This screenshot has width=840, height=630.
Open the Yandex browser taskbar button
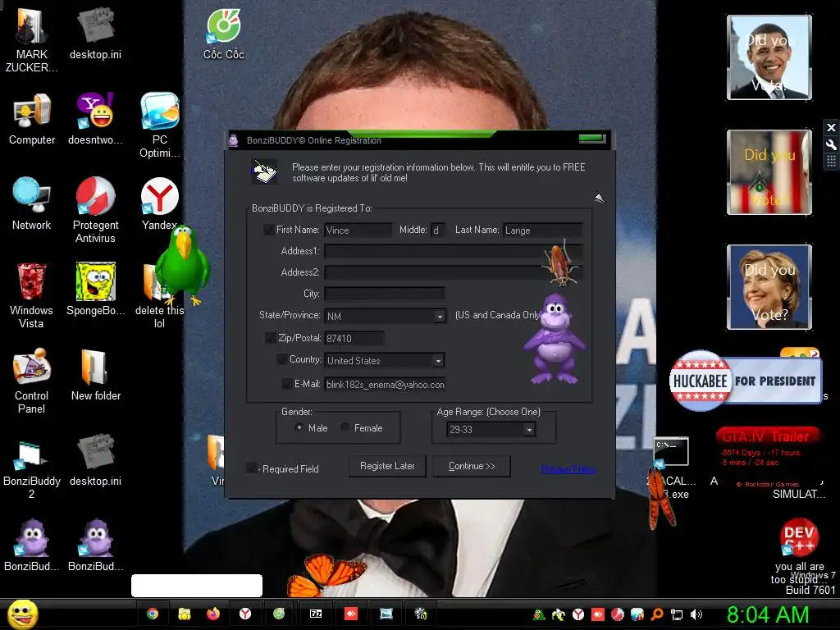pos(245,614)
